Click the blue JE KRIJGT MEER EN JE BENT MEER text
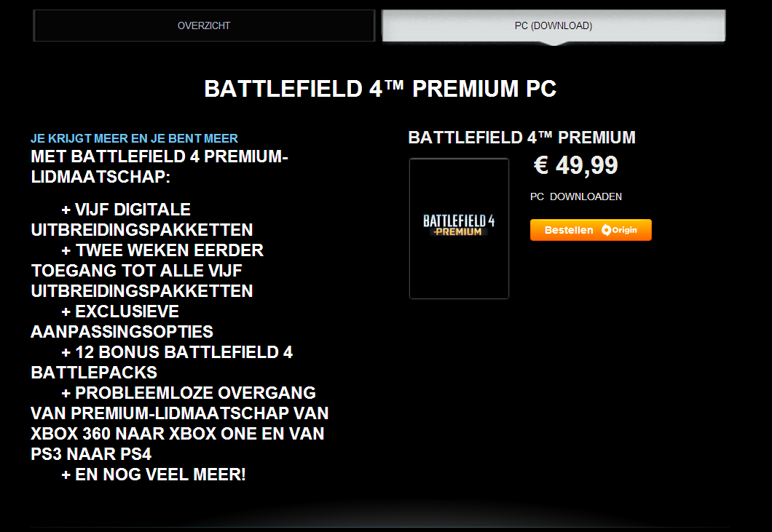Screen dimensions: 772x532 click(135, 138)
